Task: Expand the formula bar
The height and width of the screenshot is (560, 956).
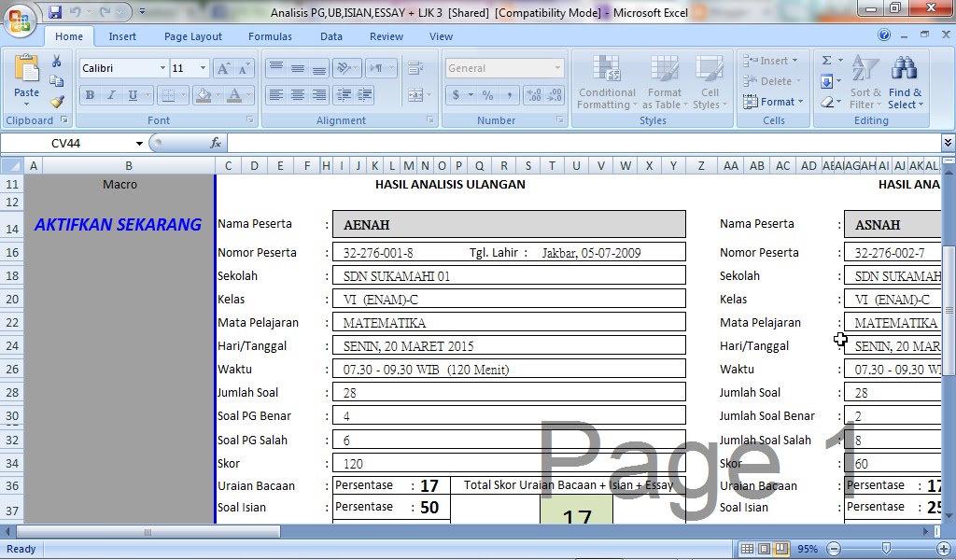Action: click(x=948, y=143)
